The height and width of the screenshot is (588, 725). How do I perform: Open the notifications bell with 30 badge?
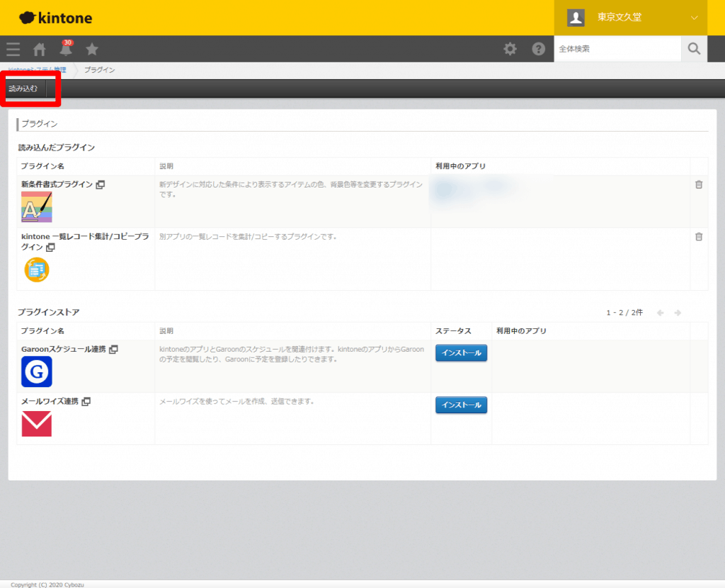(x=66, y=50)
